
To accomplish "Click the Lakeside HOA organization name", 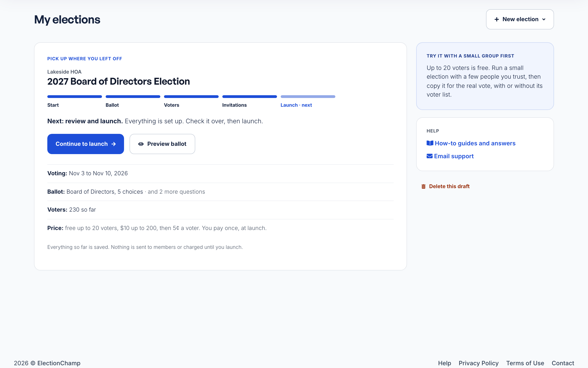I will tap(64, 72).
